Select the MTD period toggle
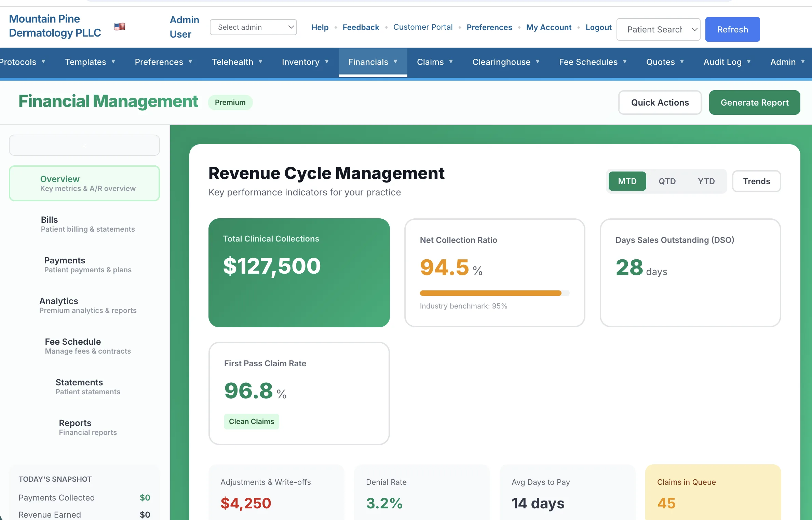This screenshot has width=812, height=520. click(627, 181)
